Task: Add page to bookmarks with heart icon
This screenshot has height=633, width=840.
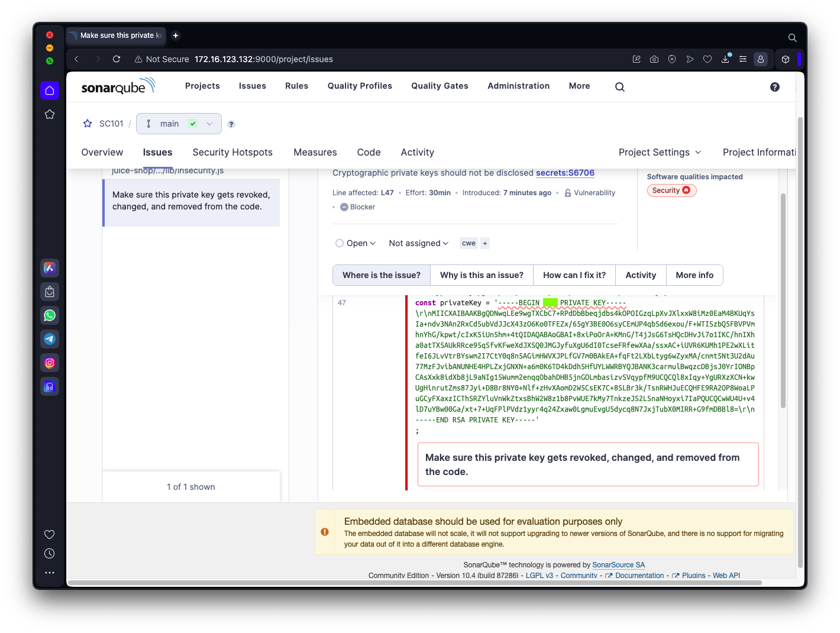Action: click(707, 59)
